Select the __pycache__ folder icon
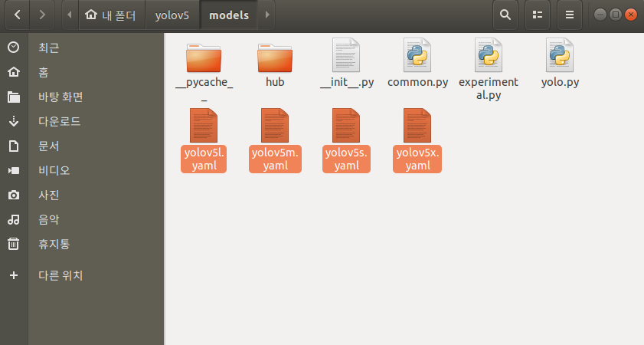644x345 pixels. coord(204,58)
